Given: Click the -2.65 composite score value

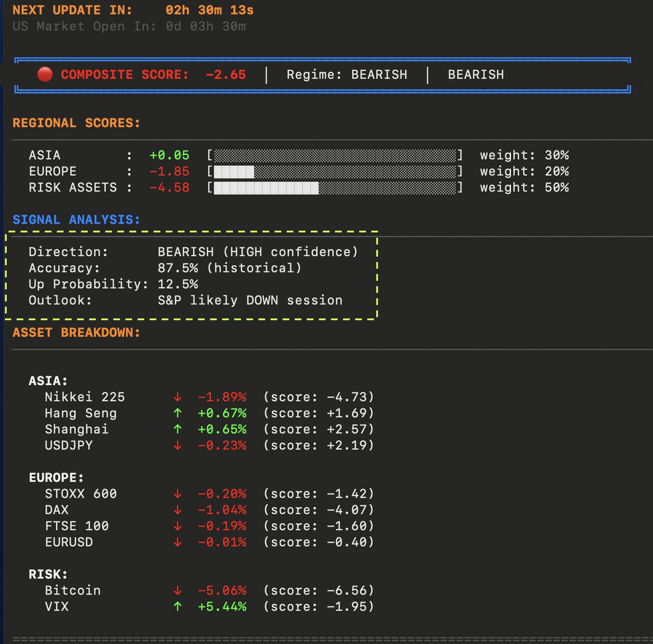Looking at the screenshot, I should (226, 75).
